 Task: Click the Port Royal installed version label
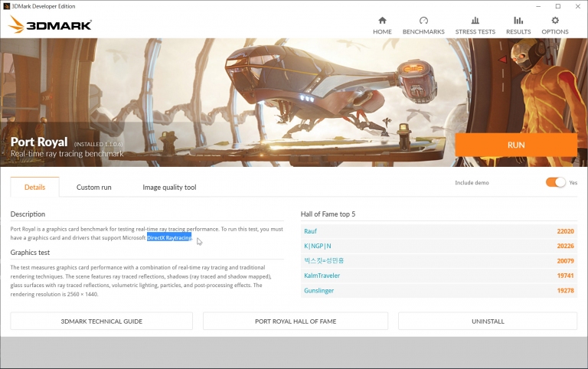(98, 145)
